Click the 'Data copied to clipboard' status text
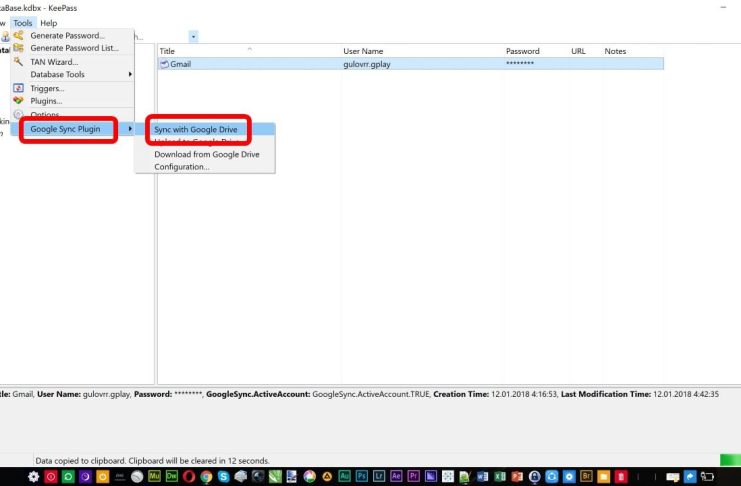This screenshot has width=741, height=486. (152, 460)
